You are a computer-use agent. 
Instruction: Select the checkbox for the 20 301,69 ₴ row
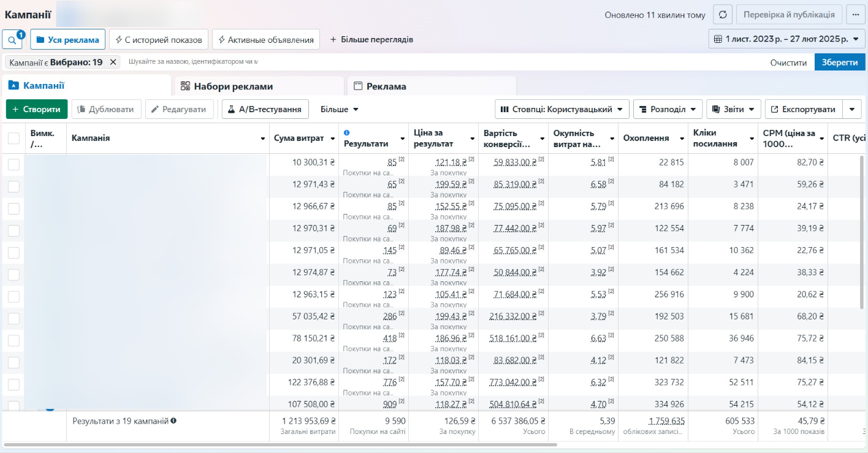13,363
